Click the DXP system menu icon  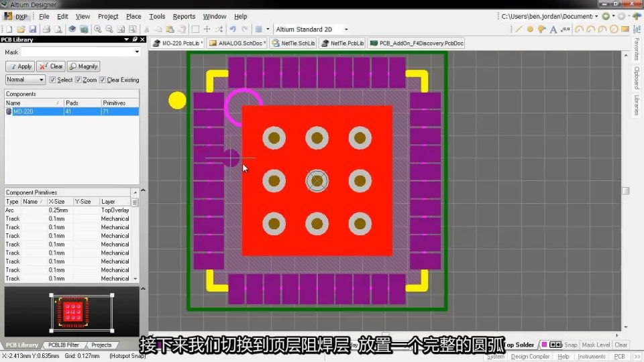(x=15, y=16)
